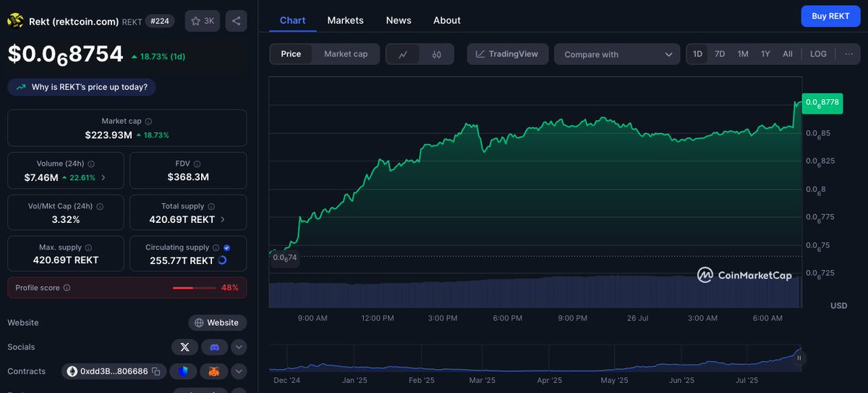The height and width of the screenshot is (393, 868).
Task: Open the Compare with dropdown
Action: point(617,54)
